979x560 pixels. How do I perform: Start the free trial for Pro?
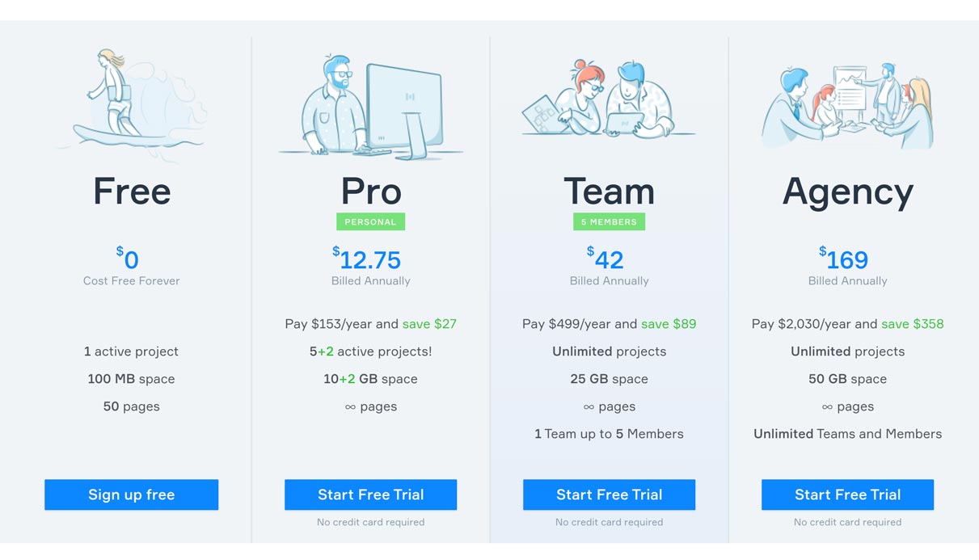[370, 495]
